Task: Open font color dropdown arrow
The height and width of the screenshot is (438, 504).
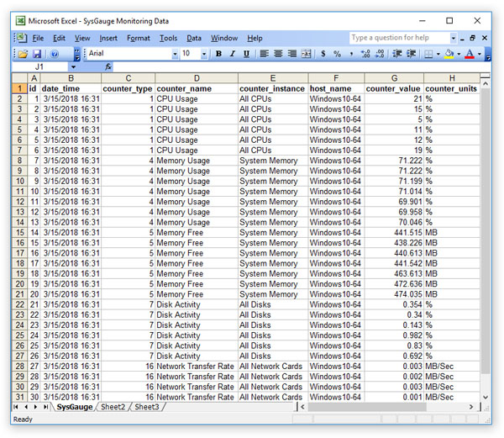Action: pyautogui.click(x=480, y=54)
